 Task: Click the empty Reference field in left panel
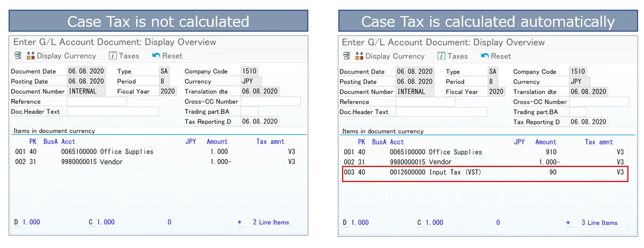[97, 101]
